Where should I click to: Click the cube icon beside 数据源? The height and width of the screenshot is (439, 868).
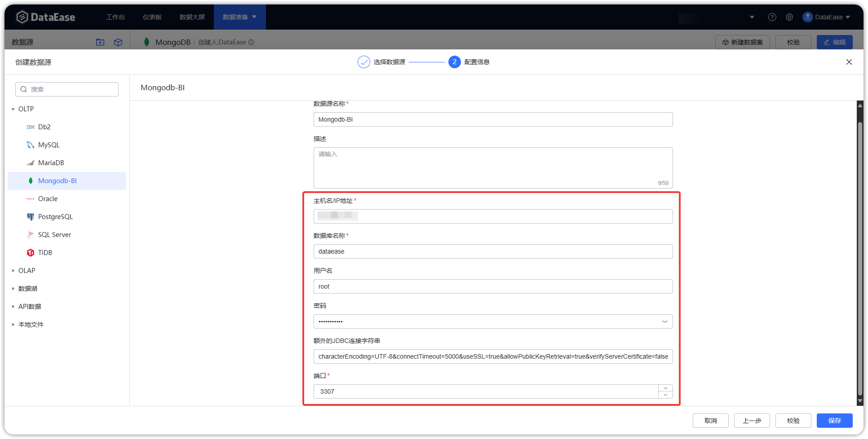pos(118,42)
